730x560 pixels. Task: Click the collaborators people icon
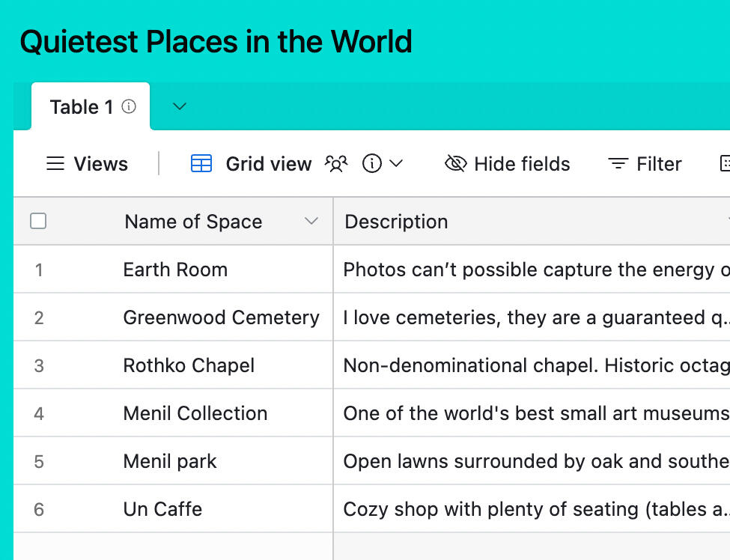[336, 164]
